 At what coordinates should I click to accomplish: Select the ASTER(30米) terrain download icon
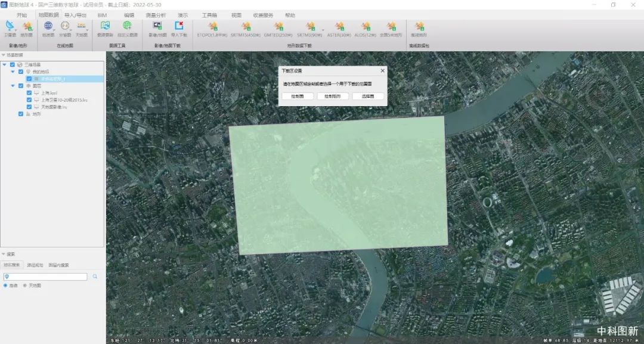coord(339,26)
